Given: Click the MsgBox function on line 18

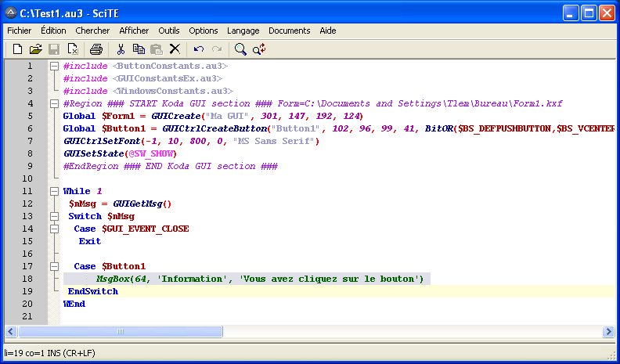Looking at the screenshot, I should tap(113, 279).
